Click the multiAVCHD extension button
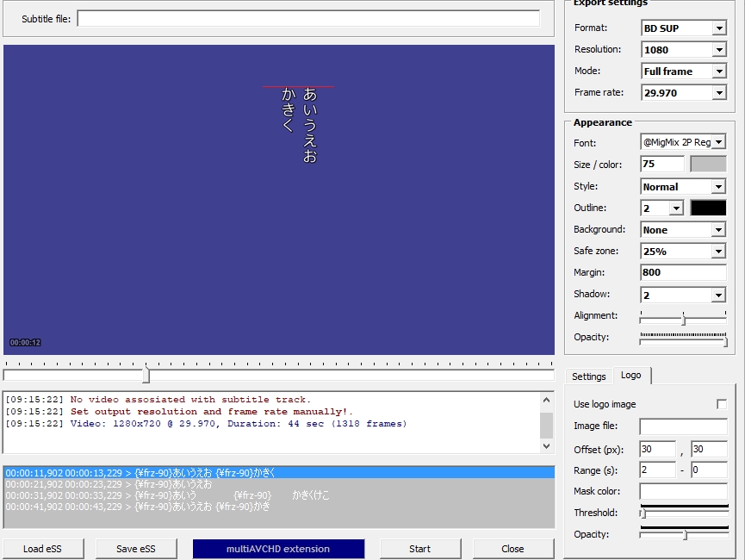The height and width of the screenshot is (560, 745). click(x=278, y=549)
